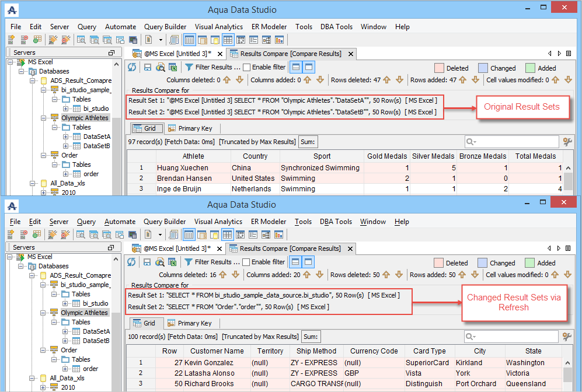Click the wrench settings icon beside the upper search box
This screenshot has height=392, width=582.
pyautogui.click(x=567, y=142)
